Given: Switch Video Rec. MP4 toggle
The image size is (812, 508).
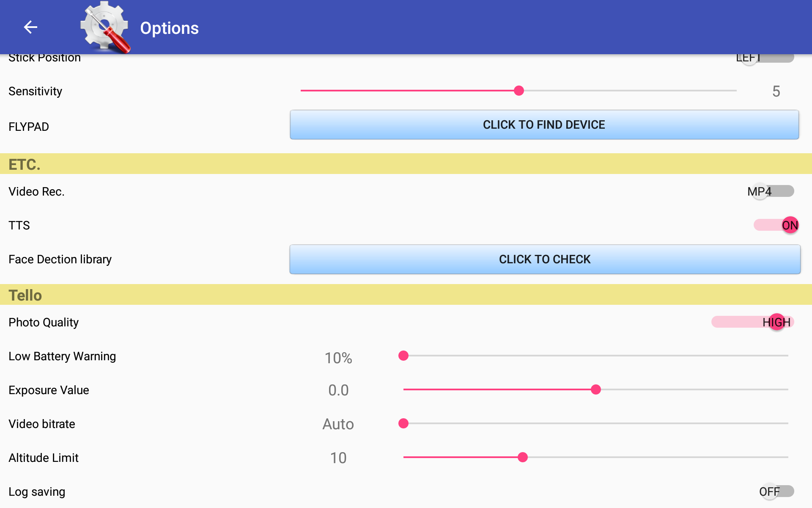Looking at the screenshot, I should click(771, 191).
